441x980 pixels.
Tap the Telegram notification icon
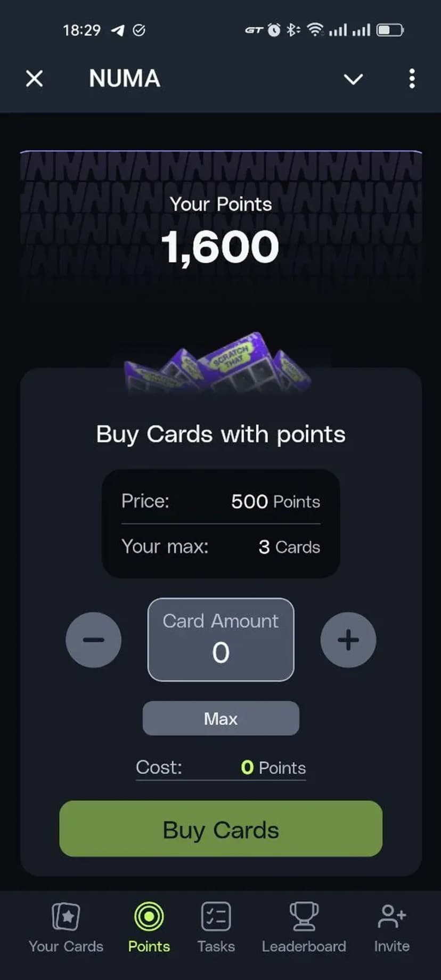click(x=118, y=30)
